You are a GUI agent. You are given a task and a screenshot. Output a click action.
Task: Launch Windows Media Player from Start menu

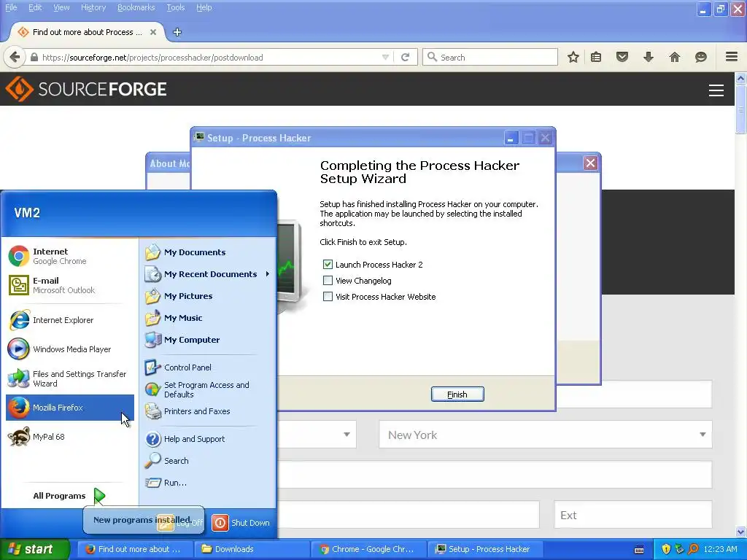[70, 349]
